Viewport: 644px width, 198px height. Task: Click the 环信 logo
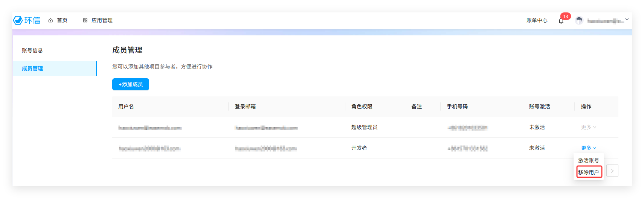tap(27, 20)
